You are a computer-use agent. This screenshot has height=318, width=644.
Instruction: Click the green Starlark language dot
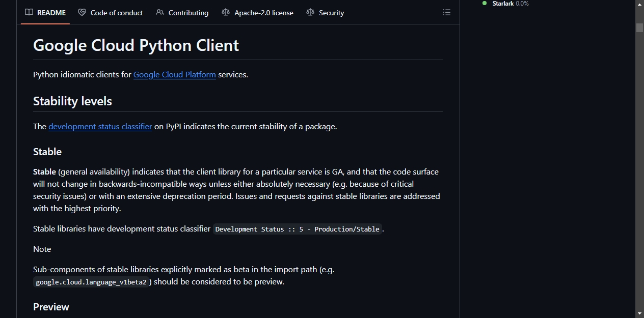(x=485, y=3)
